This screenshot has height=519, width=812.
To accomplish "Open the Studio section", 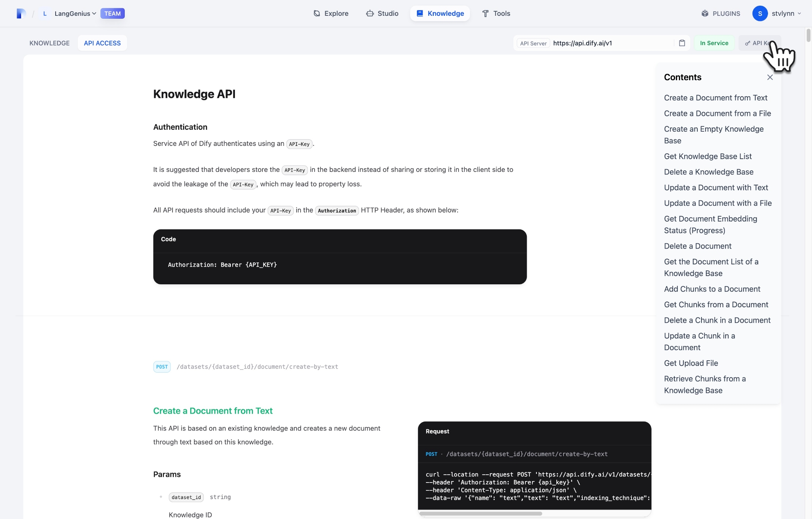I will [x=382, y=14].
